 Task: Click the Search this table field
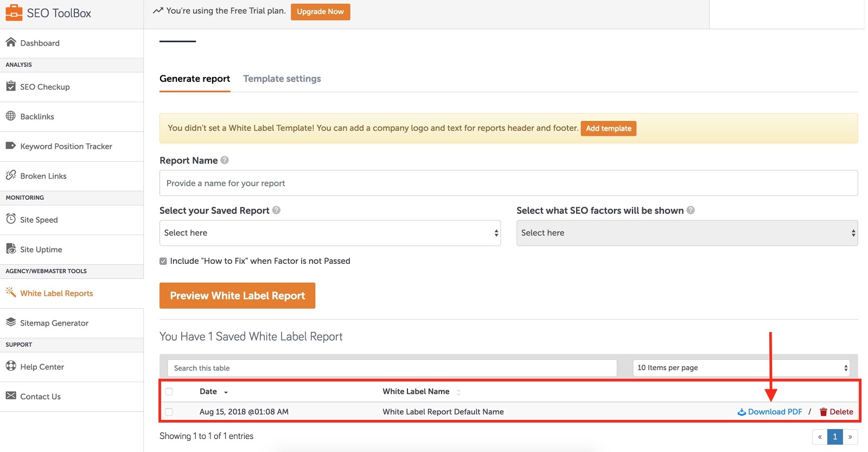[x=392, y=368]
